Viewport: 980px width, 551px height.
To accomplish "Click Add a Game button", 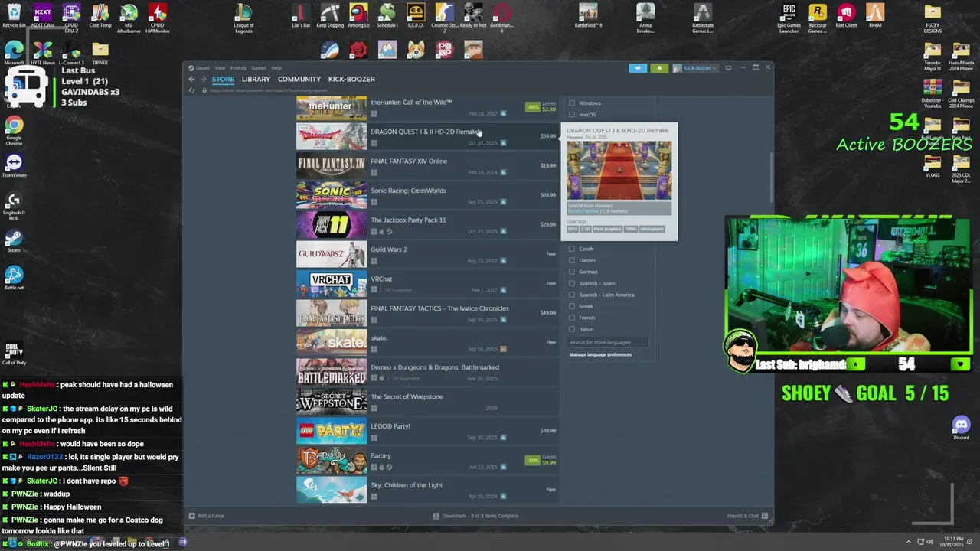I will pyautogui.click(x=207, y=516).
